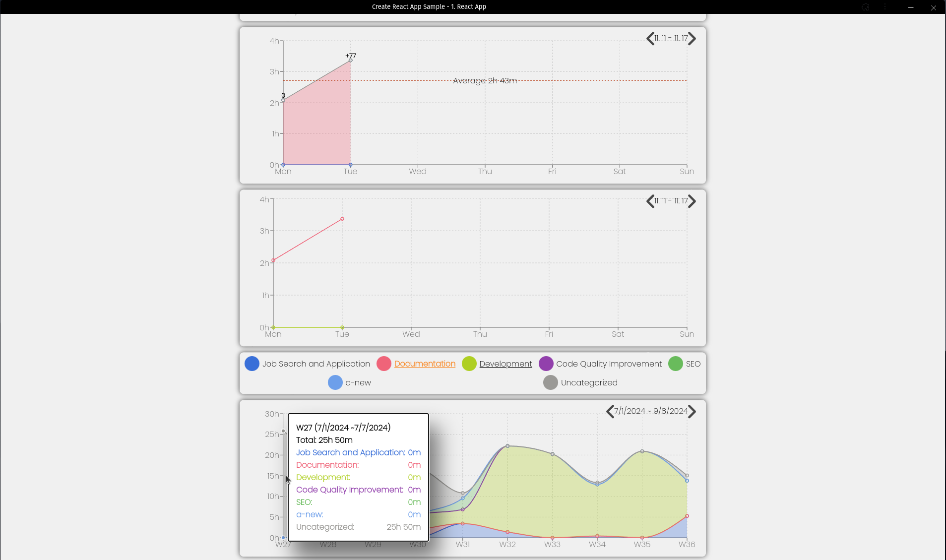The width and height of the screenshot is (946, 560).
Task: Click previous week chevron in pink area chart
Action: coord(650,39)
